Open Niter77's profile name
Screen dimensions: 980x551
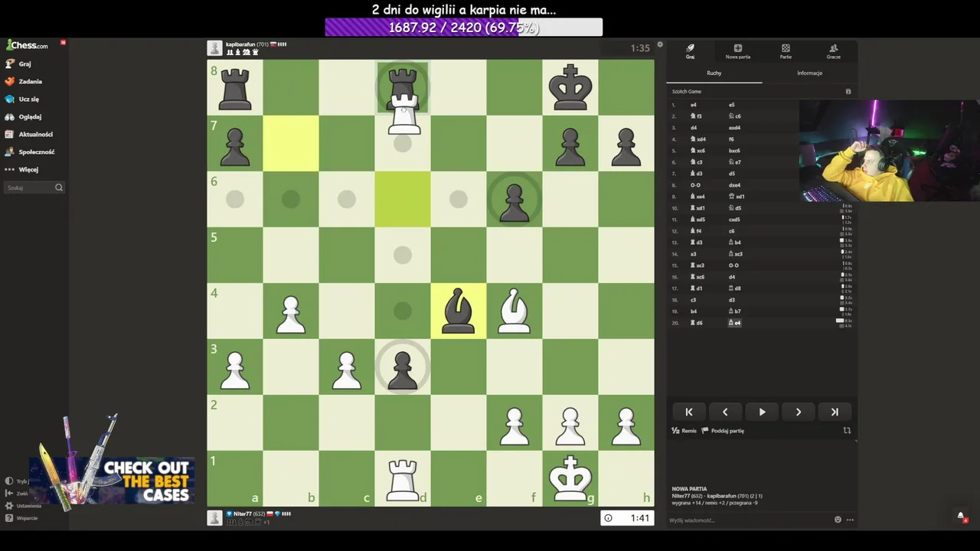(x=243, y=514)
